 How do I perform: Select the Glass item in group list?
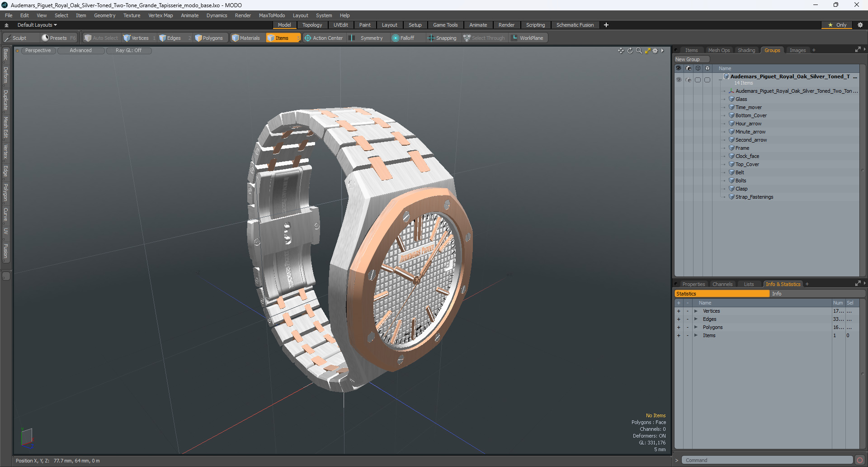[741, 99]
